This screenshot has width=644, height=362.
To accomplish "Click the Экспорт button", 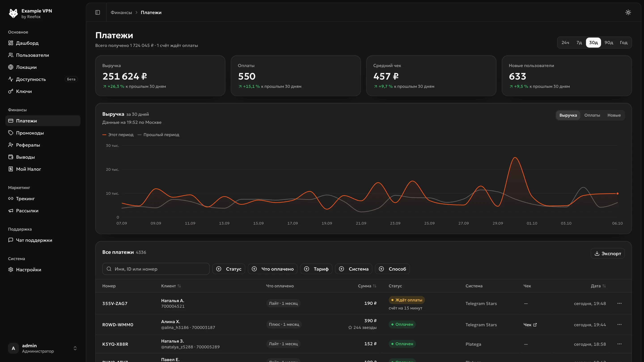I will [x=608, y=253].
